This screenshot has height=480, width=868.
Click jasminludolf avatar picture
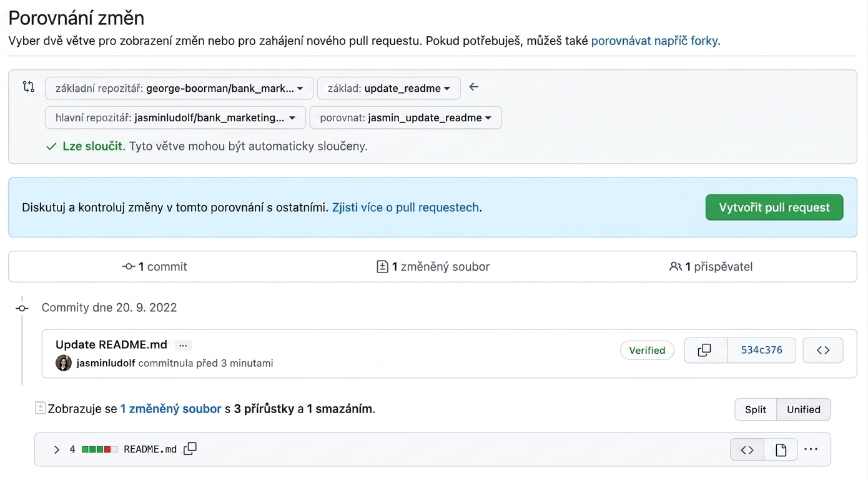click(x=64, y=363)
